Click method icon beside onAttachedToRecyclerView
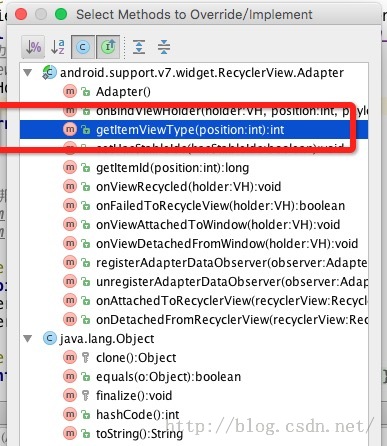The width and height of the screenshot is (387, 446). click(70, 300)
